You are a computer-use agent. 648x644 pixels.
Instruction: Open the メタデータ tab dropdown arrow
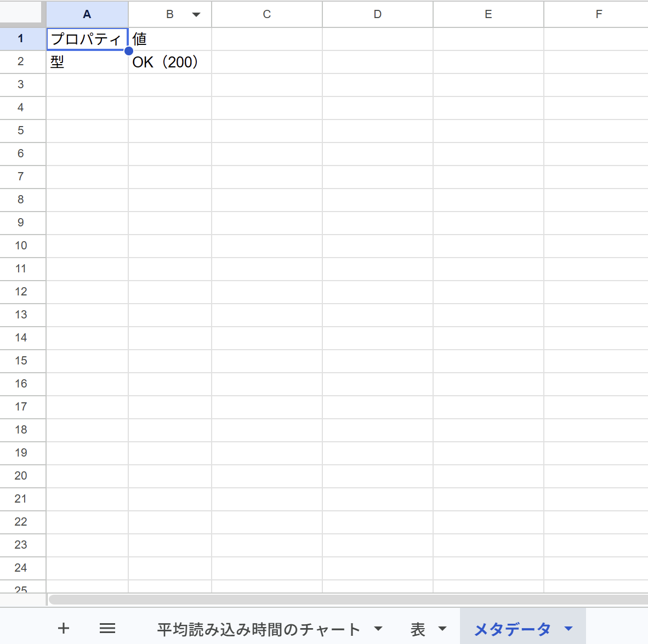point(569,629)
